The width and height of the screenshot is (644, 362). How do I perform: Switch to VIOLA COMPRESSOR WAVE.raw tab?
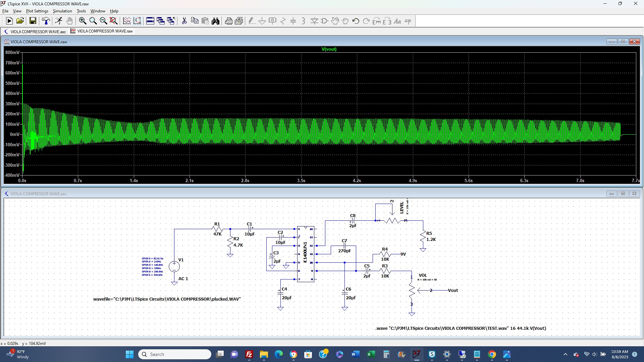(x=102, y=31)
